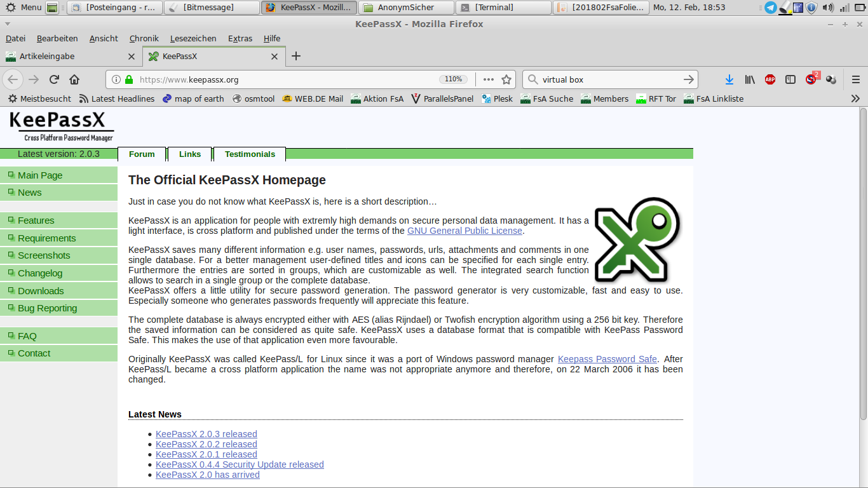
Task: Open the Library icon in the toolbar
Action: coord(750,79)
